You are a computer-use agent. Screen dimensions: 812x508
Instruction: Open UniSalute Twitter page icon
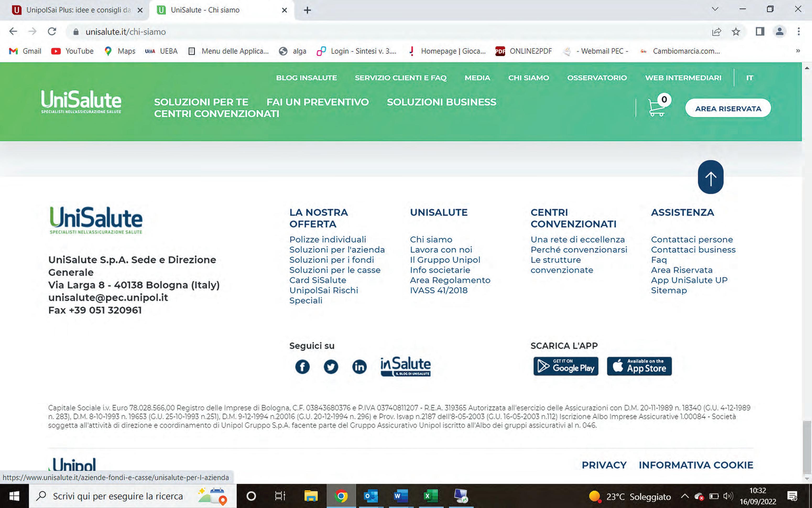pyautogui.click(x=331, y=367)
